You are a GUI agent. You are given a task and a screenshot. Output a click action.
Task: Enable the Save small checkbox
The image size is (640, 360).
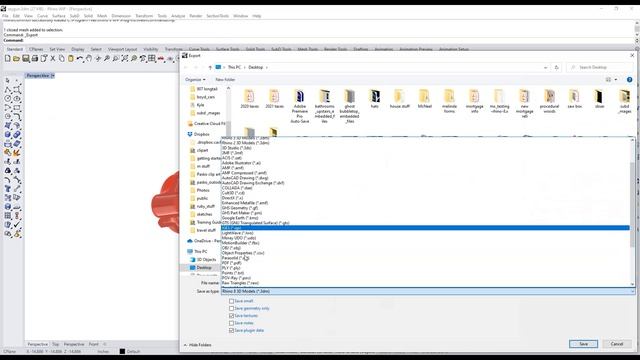click(x=231, y=301)
